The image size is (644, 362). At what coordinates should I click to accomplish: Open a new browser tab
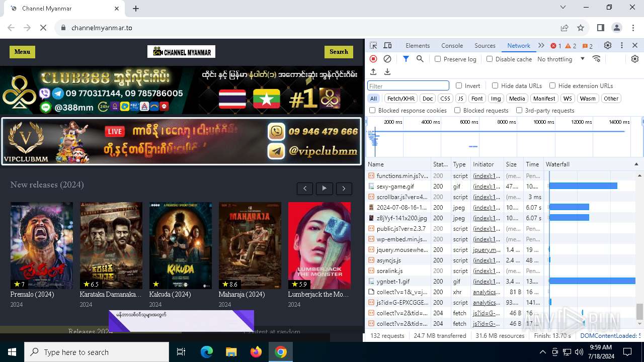point(136,9)
